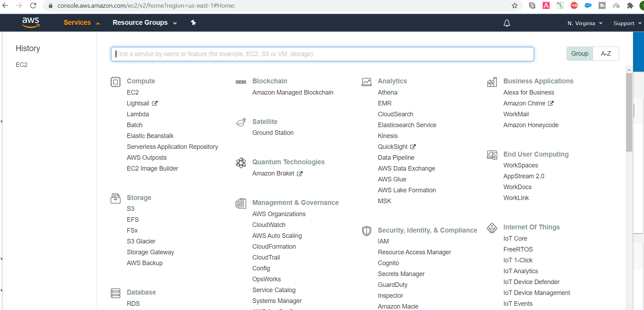Click the pin shortcuts icon in navbar
This screenshot has height=310, width=644.
193,23
